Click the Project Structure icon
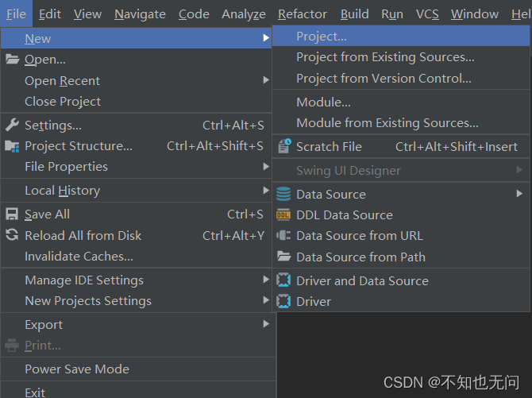 12,146
